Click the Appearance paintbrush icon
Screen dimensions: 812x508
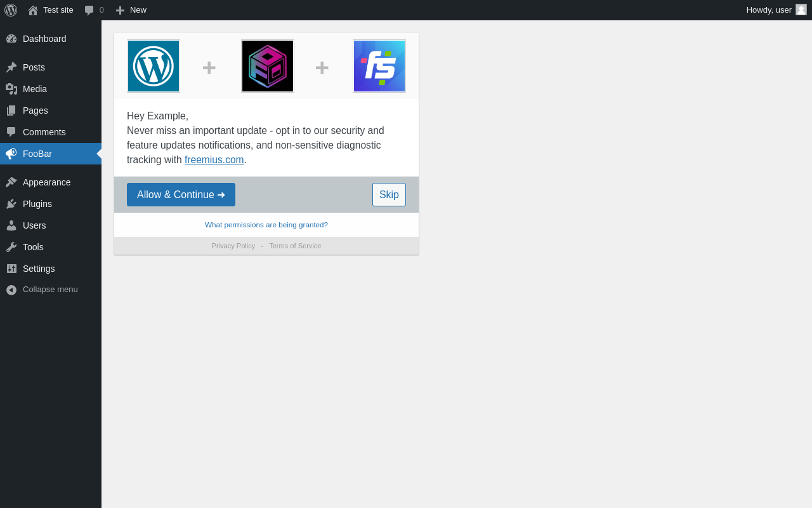coord(11,182)
